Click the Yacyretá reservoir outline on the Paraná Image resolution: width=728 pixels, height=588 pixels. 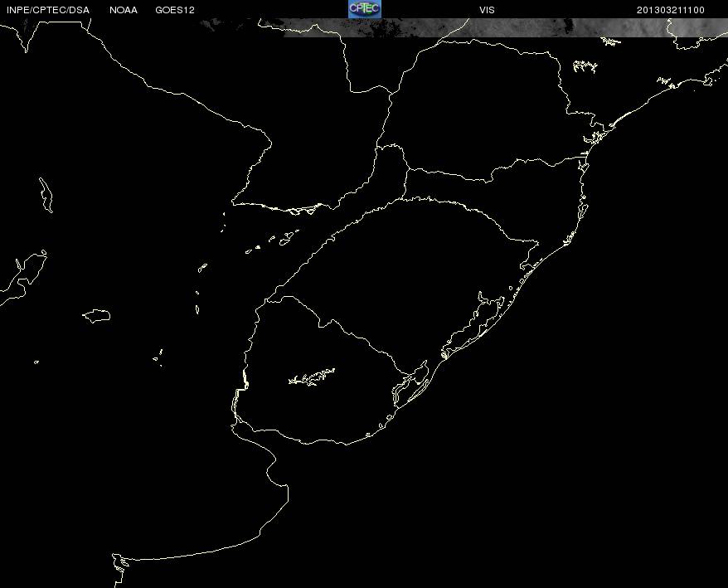point(302,210)
